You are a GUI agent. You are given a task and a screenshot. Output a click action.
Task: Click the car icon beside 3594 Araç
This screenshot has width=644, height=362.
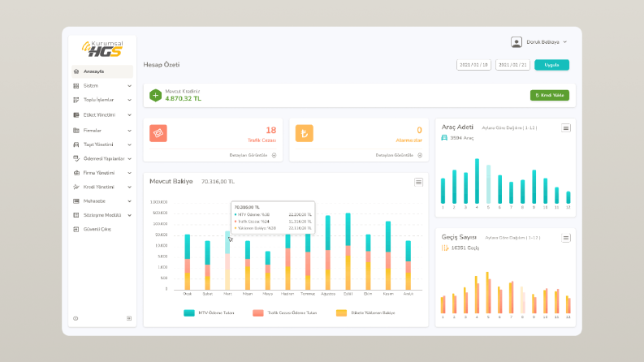(x=444, y=138)
